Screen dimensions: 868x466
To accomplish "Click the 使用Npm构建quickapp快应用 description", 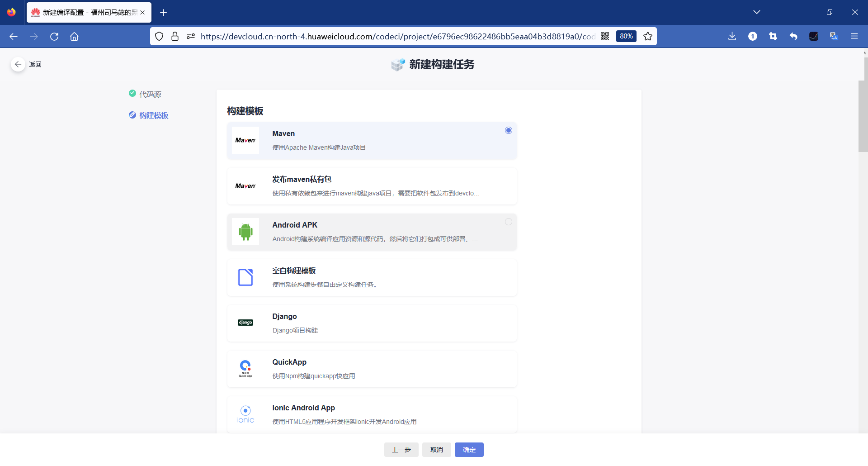I will tap(314, 376).
